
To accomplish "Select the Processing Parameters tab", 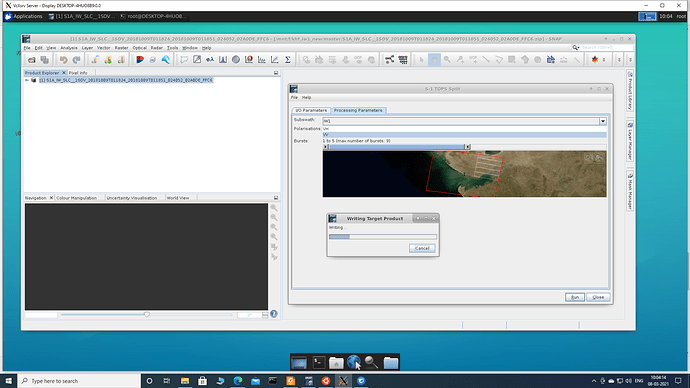I will click(x=358, y=110).
